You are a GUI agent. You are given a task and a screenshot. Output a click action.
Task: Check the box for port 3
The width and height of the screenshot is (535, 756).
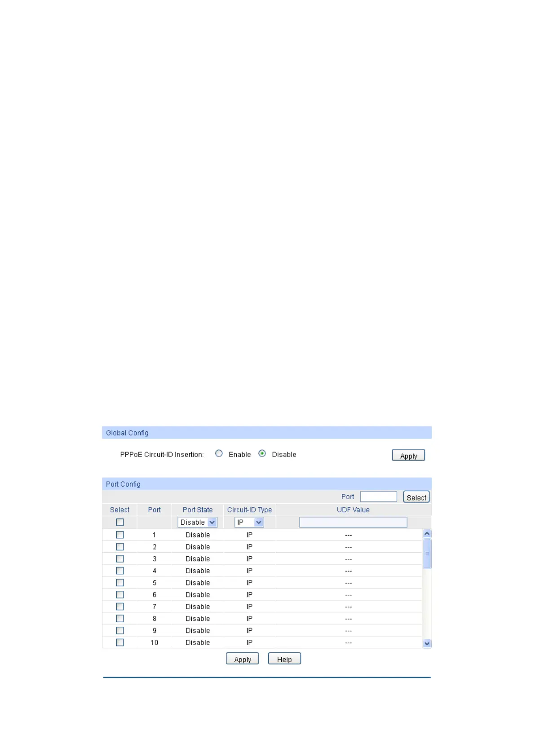tap(120, 559)
